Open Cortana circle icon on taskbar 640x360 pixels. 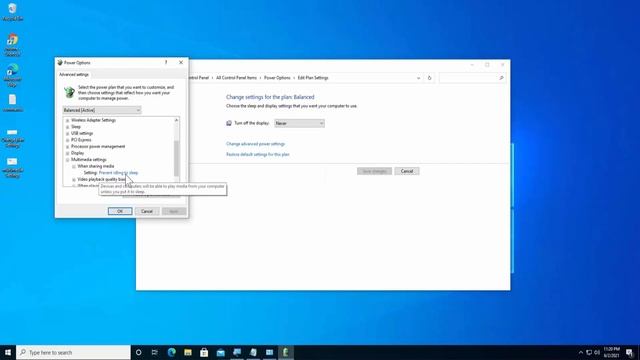coord(138,352)
